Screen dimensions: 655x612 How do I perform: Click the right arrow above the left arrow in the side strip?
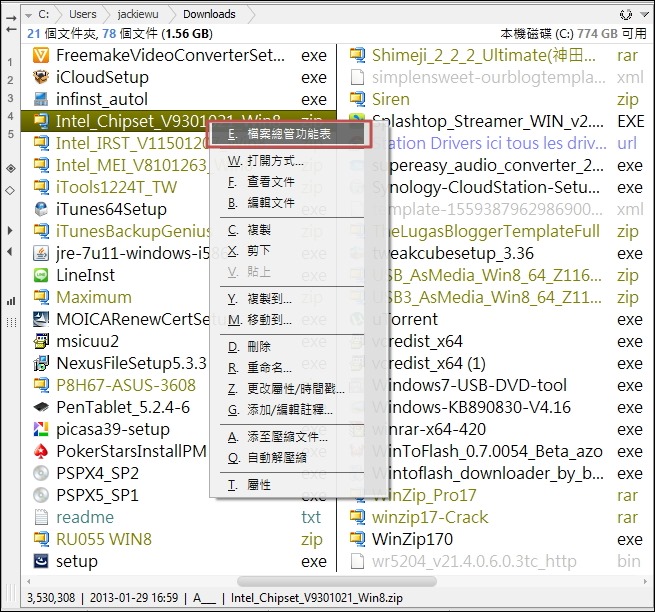pyautogui.click(x=11, y=19)
